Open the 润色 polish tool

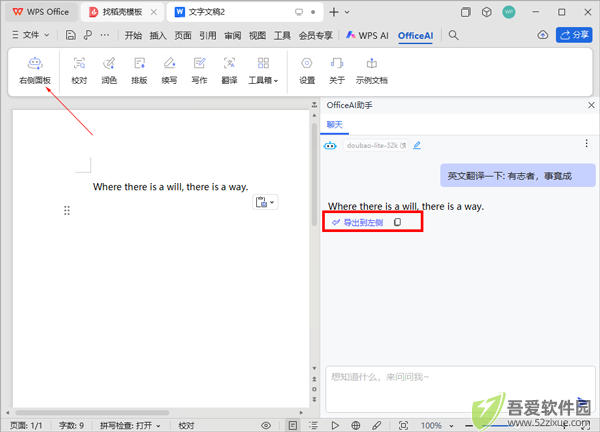109,71
